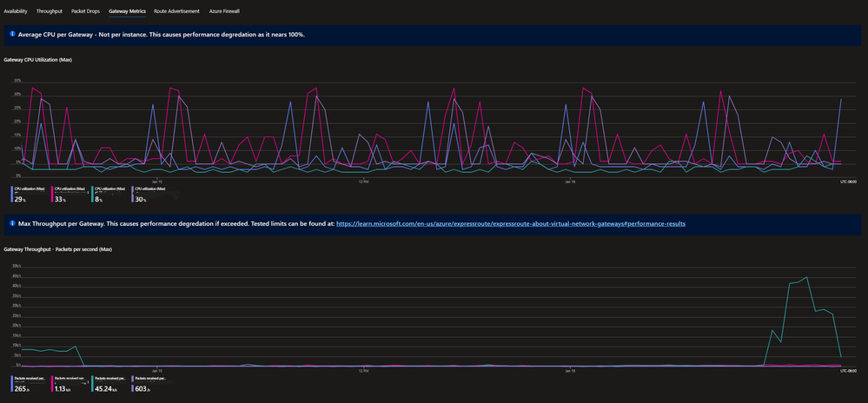Click the Gateway Throughput - Packets per second (Max) title
Image resolution: width=868 pixels, height=403 pixels.
click(58, 249)
